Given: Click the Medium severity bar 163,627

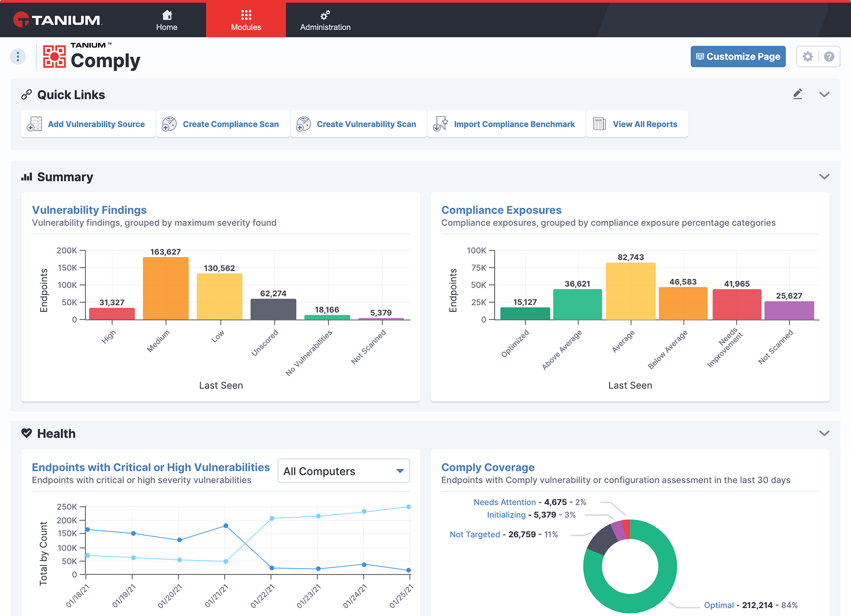Looking at the screenshot, I should (x=166, y=289).
